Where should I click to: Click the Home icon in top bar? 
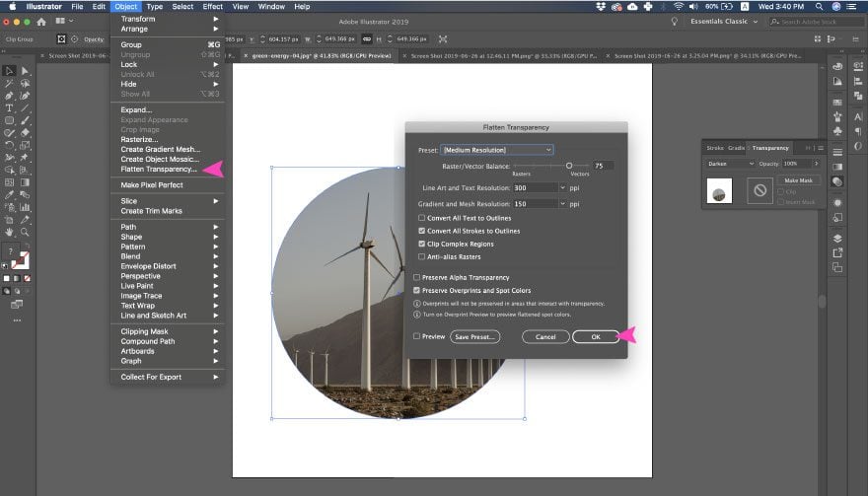41,22
